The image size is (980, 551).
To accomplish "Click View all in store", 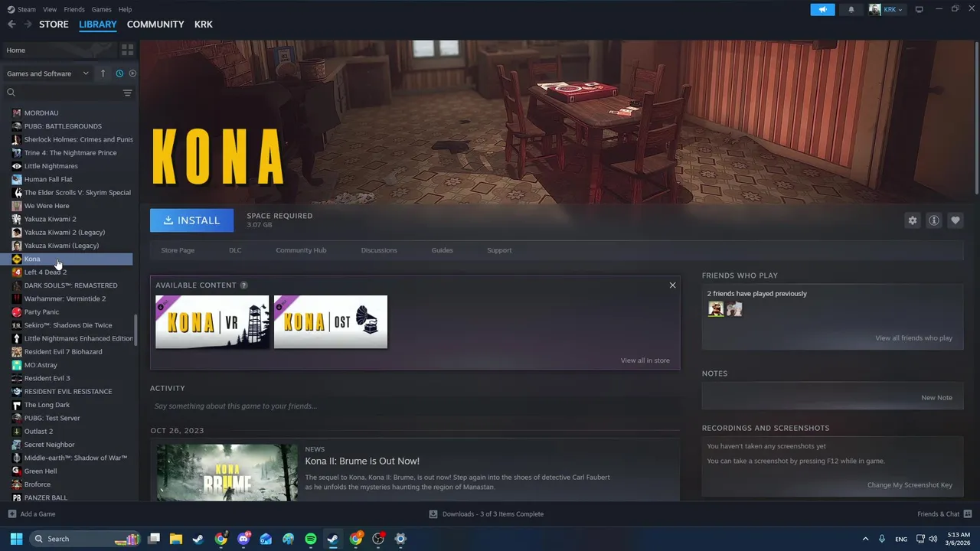I will point(645,360).
